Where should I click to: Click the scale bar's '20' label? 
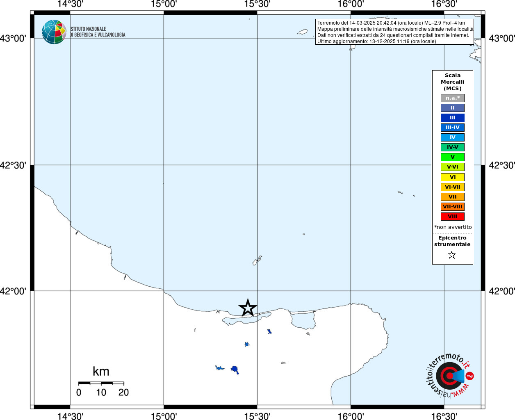[x=123, y=393]
